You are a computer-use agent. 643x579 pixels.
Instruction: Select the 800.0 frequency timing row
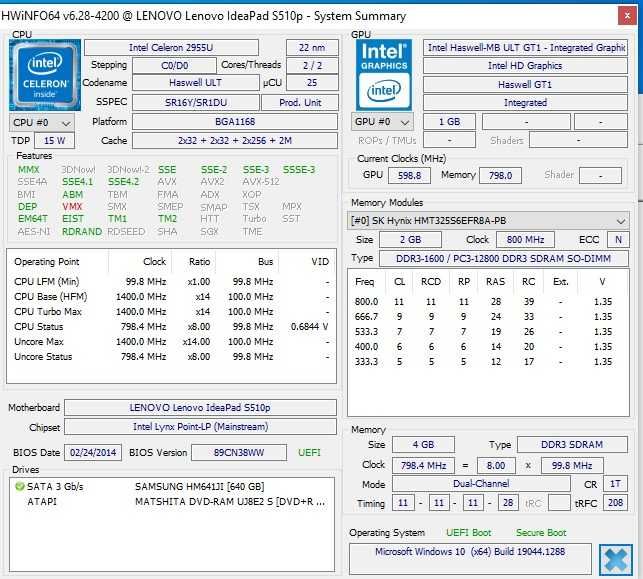coord(488,302)
